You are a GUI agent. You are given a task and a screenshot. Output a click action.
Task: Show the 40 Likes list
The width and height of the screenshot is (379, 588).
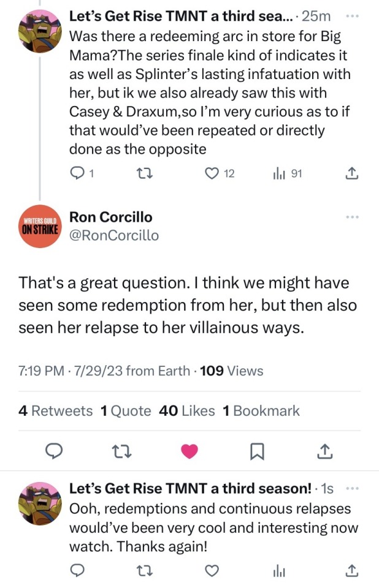point(186,411)
